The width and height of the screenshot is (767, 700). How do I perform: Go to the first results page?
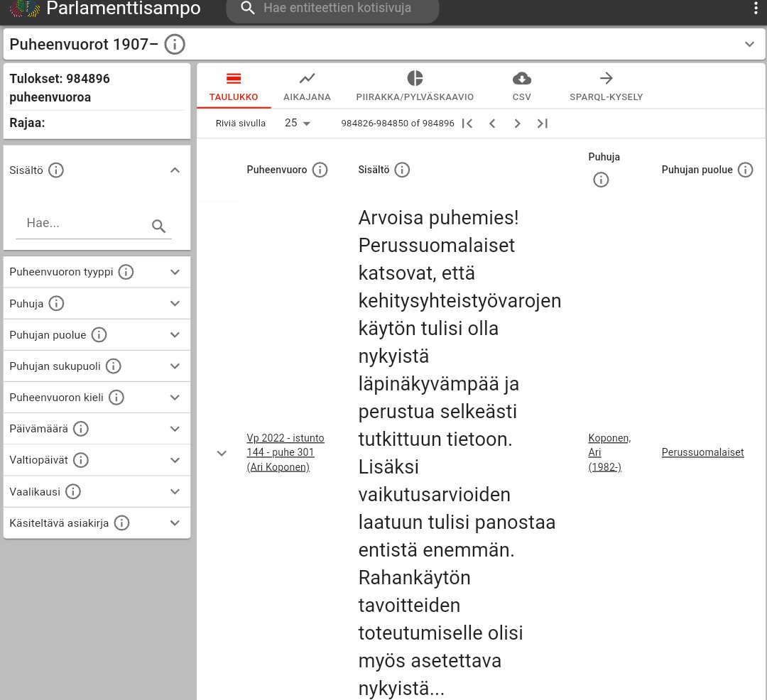468,123
